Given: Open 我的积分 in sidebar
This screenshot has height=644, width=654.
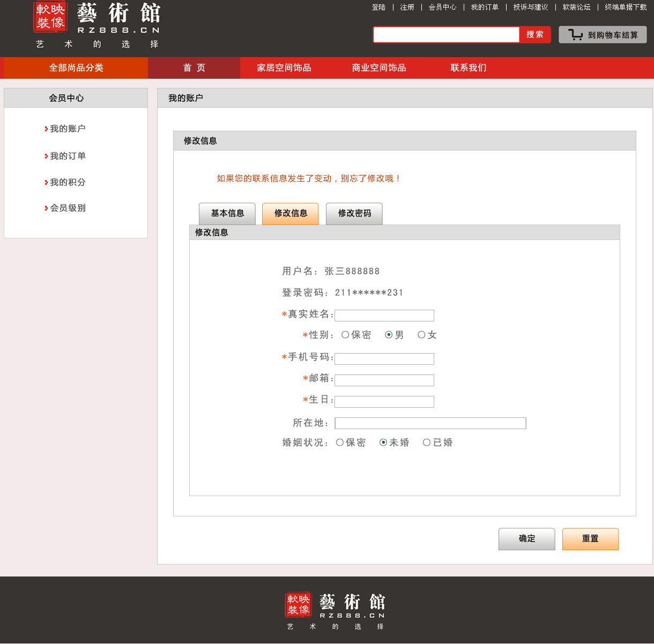Looking at the screenshot, I should 68,182.
